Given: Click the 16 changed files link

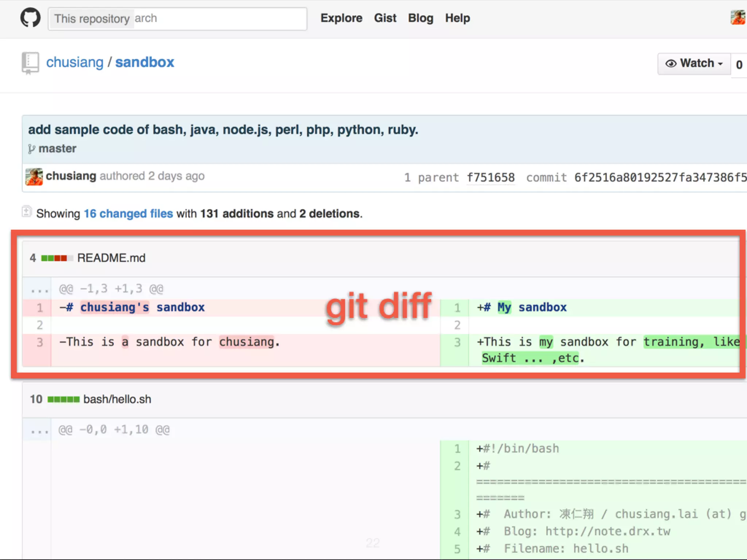Looking at the screenshot, I should 128,214.
